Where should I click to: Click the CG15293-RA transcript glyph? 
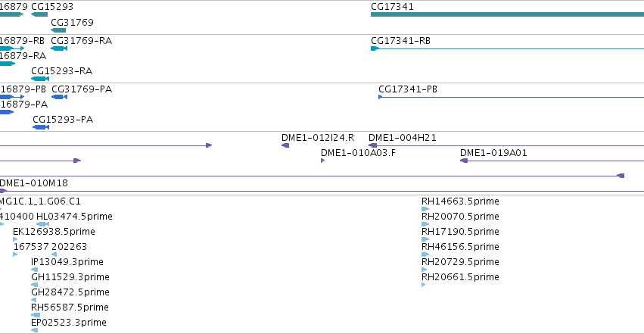click(x=40, y=79)
